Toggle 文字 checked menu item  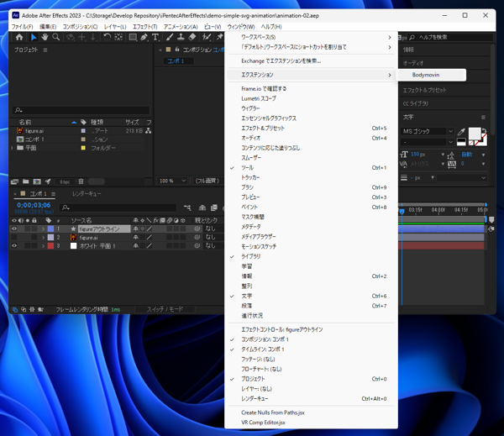pos(311,296)
